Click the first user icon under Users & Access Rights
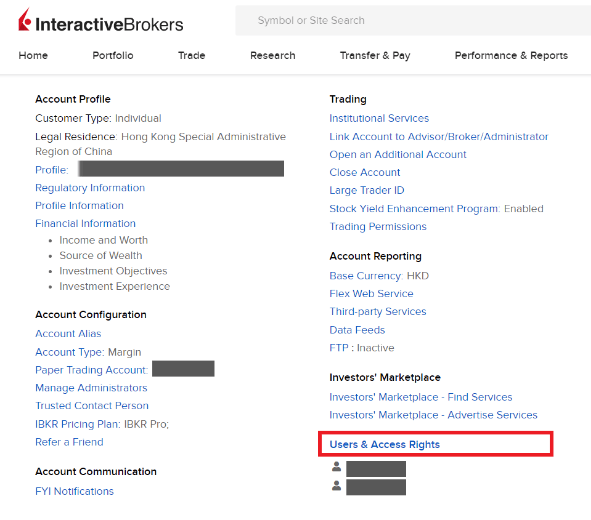591x520 pixels. point(336,466)
